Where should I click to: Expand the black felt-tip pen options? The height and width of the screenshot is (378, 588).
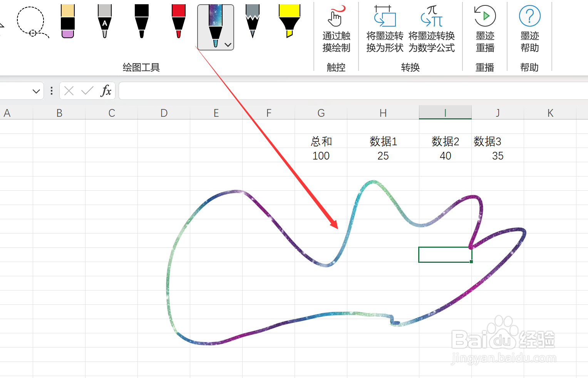click(x=141, y=42)
